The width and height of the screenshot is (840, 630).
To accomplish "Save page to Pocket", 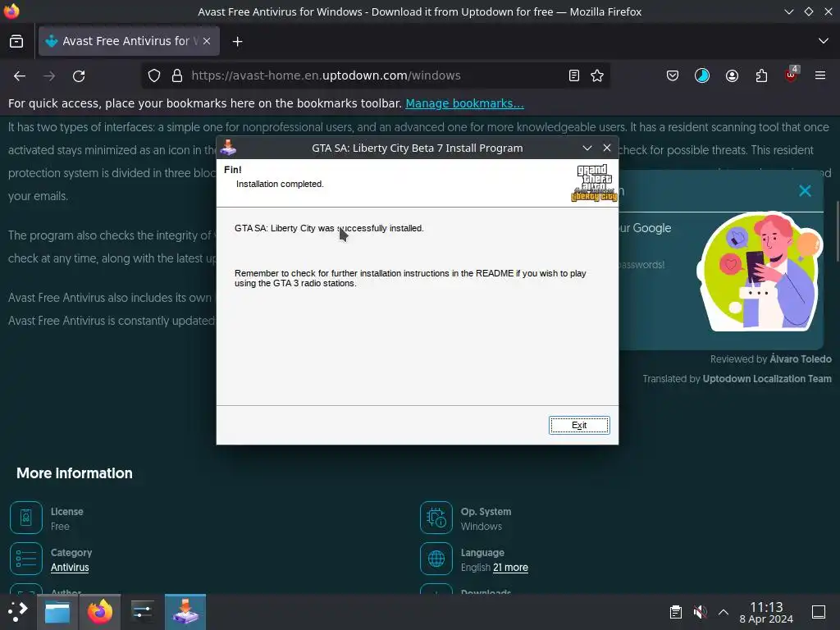I will pos(673,76).
